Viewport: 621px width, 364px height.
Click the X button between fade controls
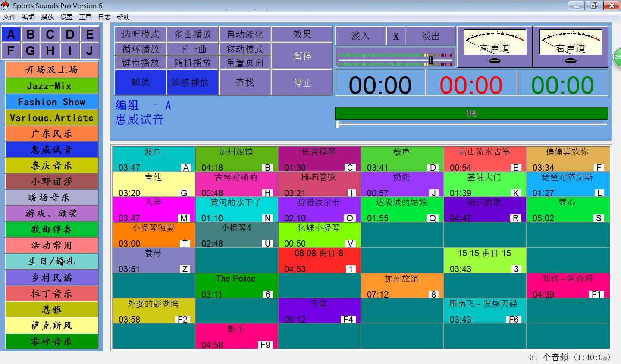pyautogui.click(x=396, y=36)
